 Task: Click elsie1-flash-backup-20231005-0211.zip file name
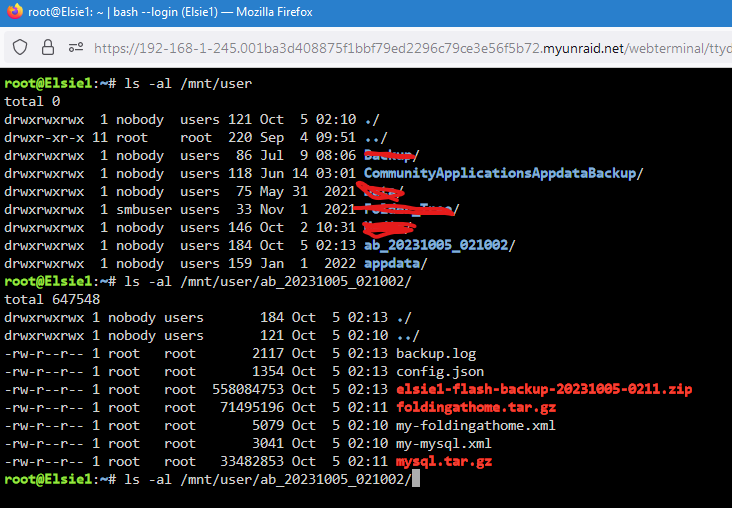tap(544, 389)
